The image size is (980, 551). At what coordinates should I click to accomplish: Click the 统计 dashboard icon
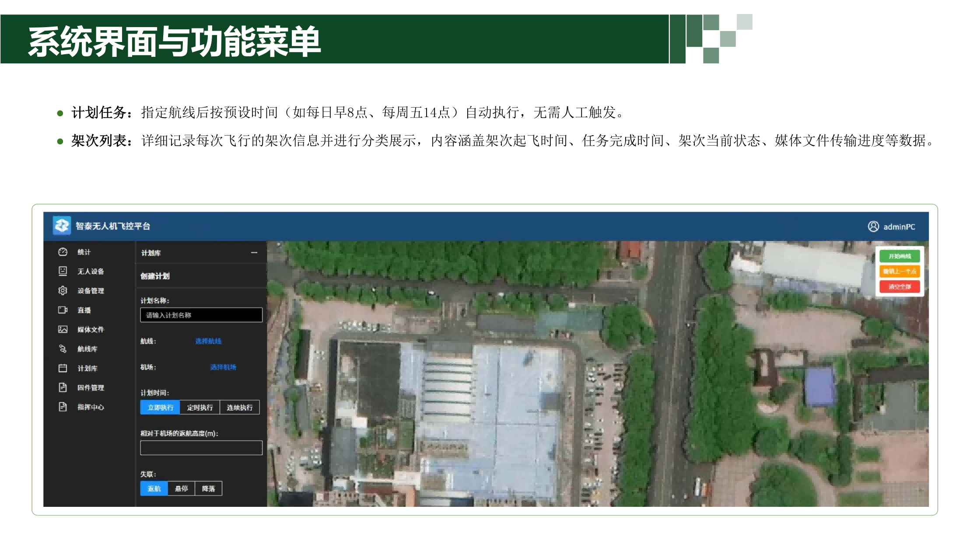[x=63, y=252]
